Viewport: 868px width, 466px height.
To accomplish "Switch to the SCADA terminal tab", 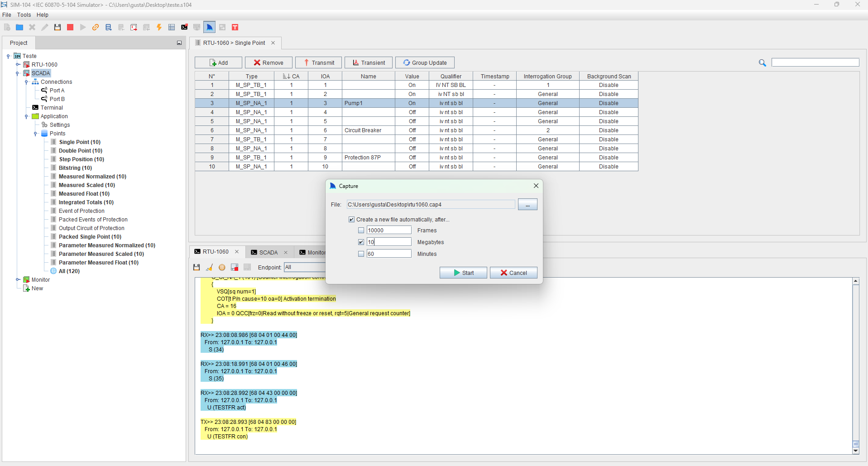I will pyautogui.click(x=268, y=252).
